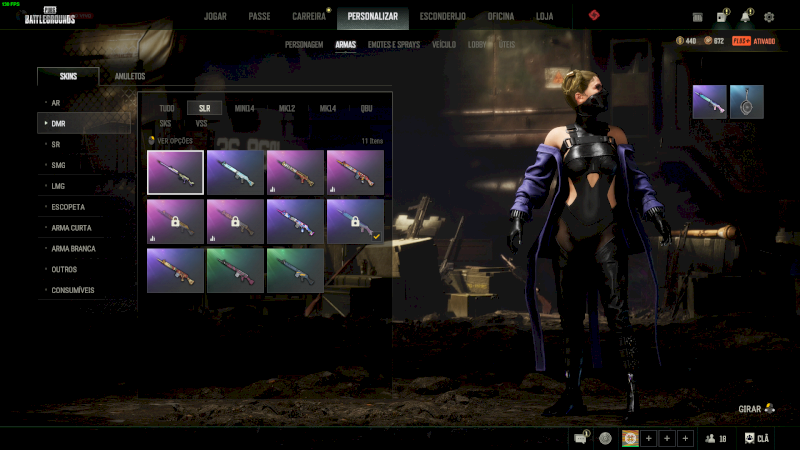
Task: Filter skins by VSS
Action: click(x=201, y=123)
